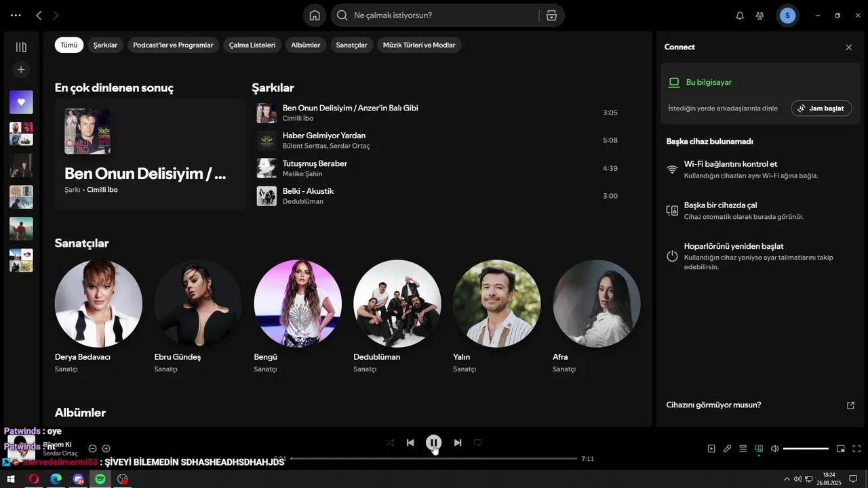
Task: Open Cihazını görmüyor musun? help link
Action: tap(713, 405)
